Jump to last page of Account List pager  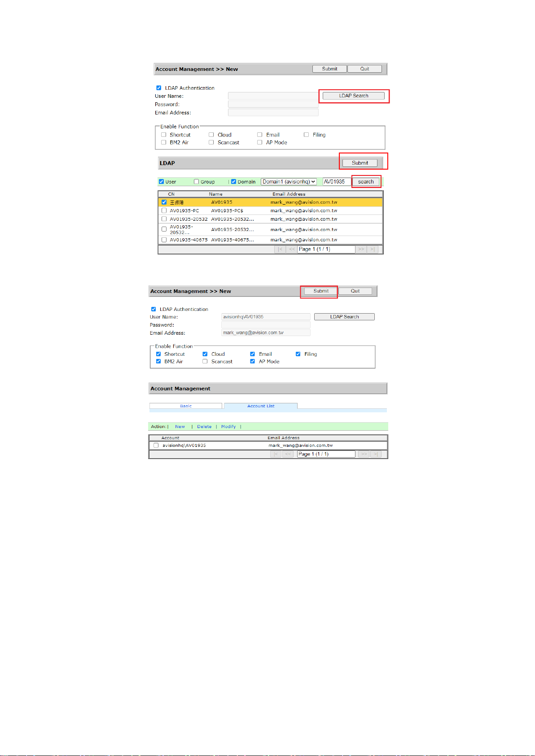coord(376,454)
